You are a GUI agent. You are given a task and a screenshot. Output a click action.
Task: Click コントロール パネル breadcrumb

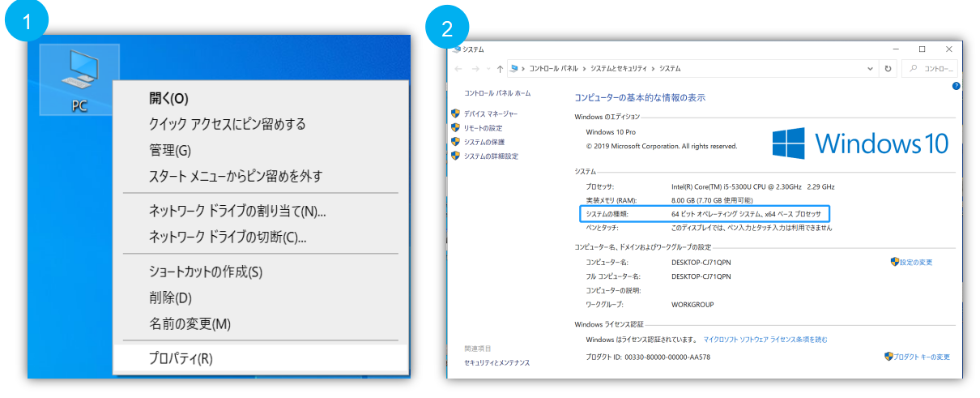tap(553, 69)
